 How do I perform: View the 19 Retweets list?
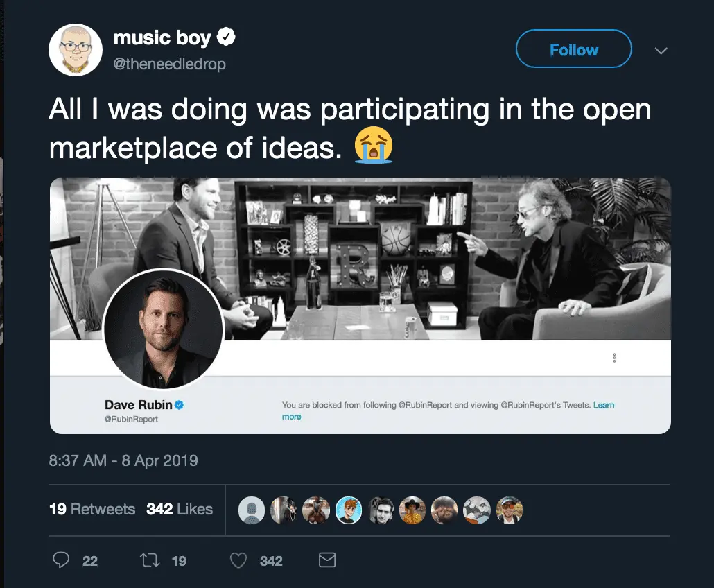click(92, 509)
